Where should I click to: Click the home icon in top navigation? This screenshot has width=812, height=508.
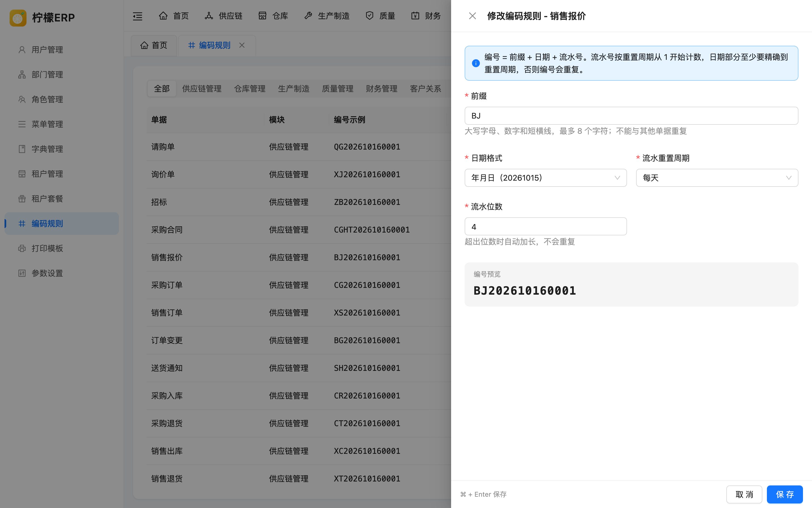click(x=163, y=16)
